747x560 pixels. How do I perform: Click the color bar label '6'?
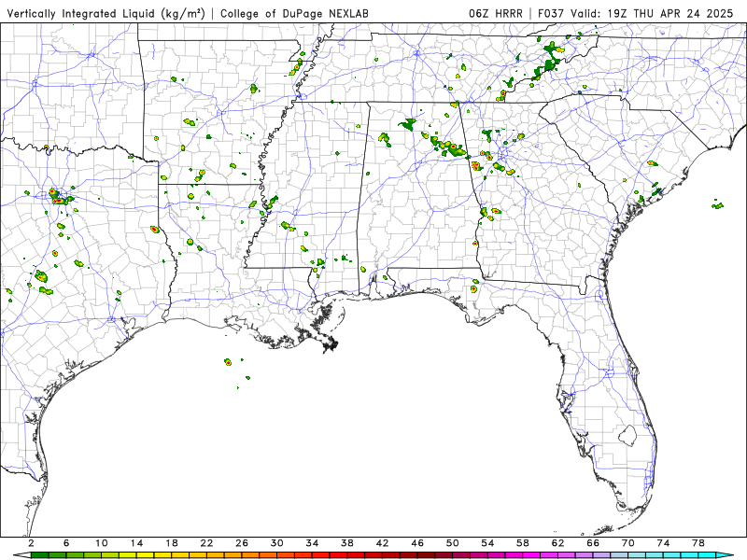click(x=66, y=543)
